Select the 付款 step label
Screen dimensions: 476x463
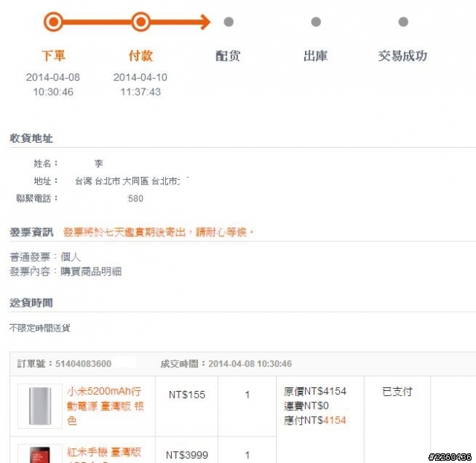tap(141, 56)
